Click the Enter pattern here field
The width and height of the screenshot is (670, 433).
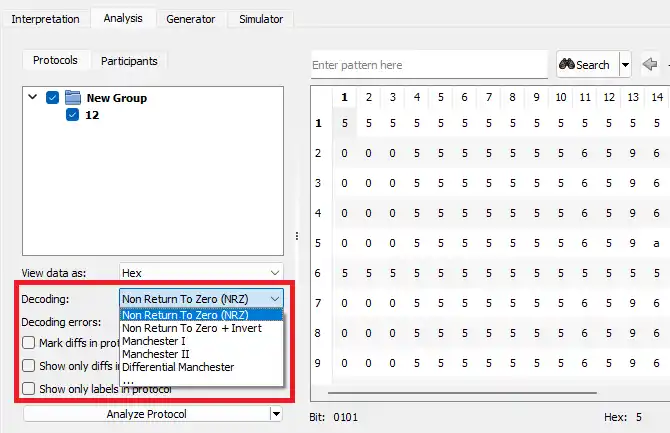(429, 65)
